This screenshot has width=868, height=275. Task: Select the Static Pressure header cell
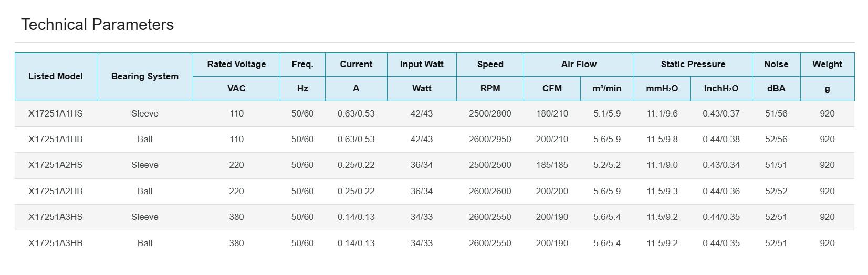(693, 64)
